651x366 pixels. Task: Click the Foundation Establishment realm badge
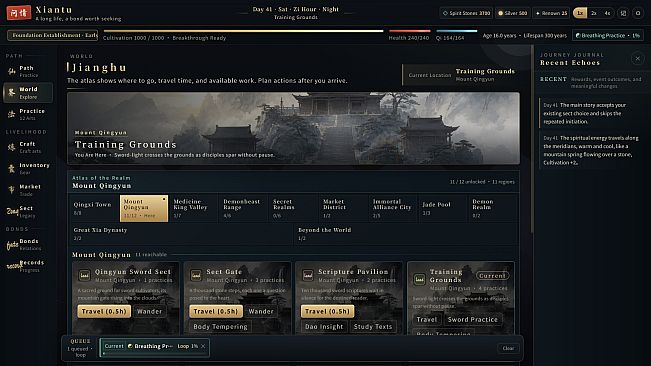53,35
